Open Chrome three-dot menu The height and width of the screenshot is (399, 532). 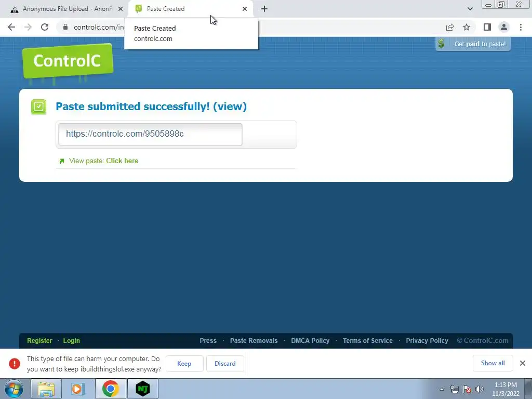tap(521, 27)
